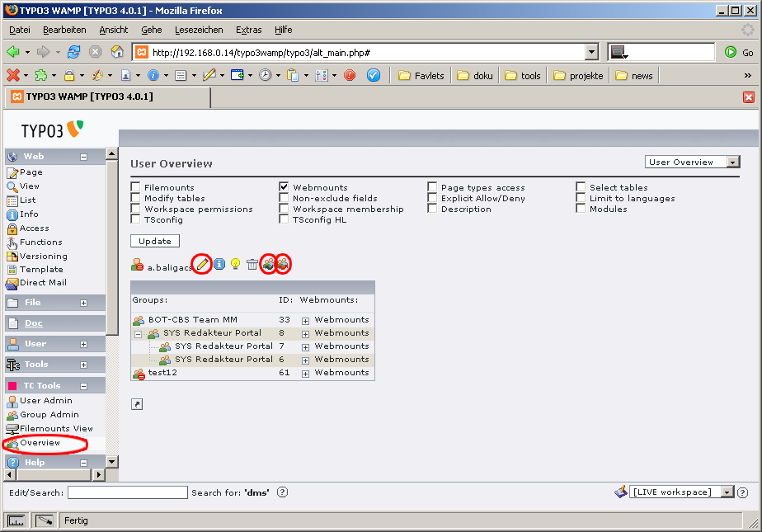The image size is (762, 532).
Task: Select Overview under TC Tools
Action: click(x=40, y=443)
